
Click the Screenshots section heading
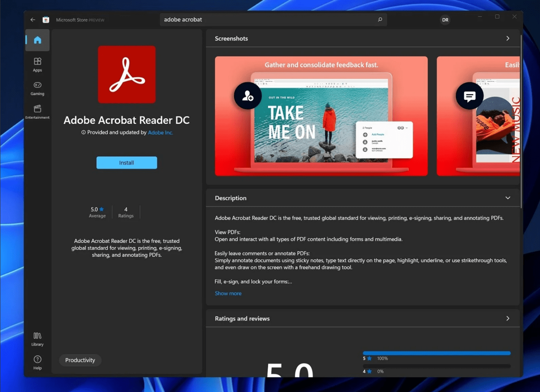tap(231, 39)
